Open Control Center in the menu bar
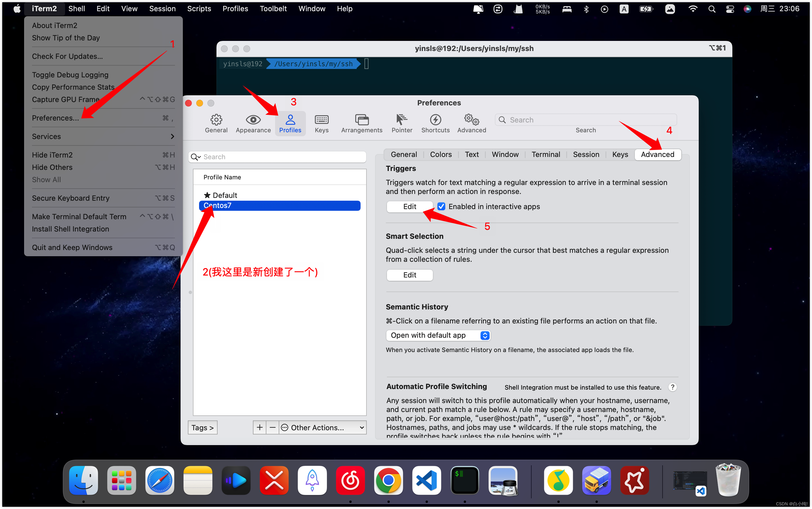Viewport: 812px width, 509px height. coord(730,9)
